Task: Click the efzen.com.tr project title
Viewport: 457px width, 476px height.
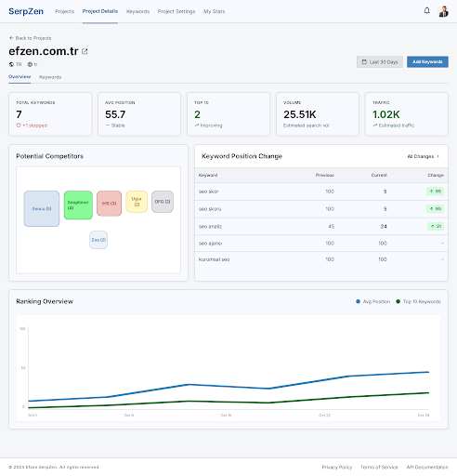Action: [x=44, y=51]
